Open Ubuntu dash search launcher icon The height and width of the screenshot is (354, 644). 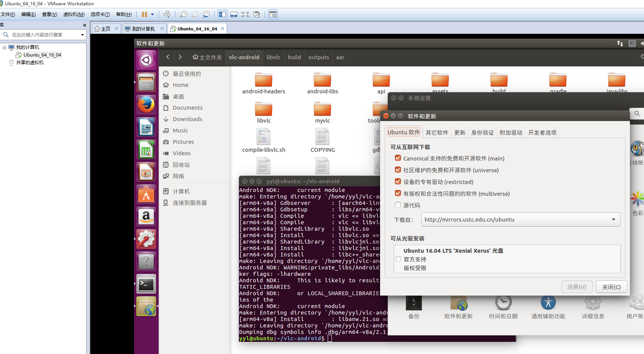(x=146, y=60)
